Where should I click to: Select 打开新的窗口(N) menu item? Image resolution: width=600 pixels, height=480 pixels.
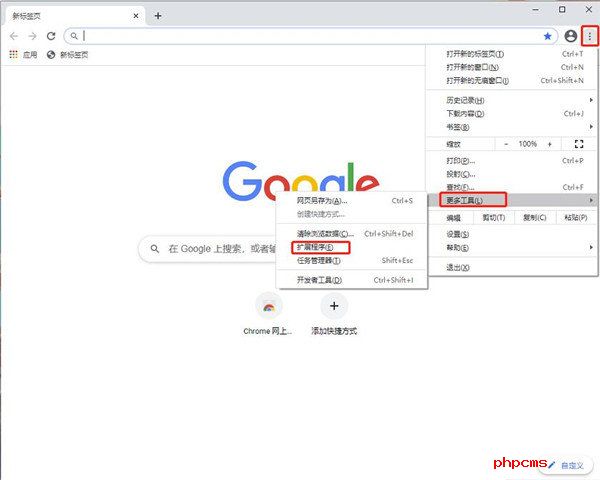click(x=512, y=67)
